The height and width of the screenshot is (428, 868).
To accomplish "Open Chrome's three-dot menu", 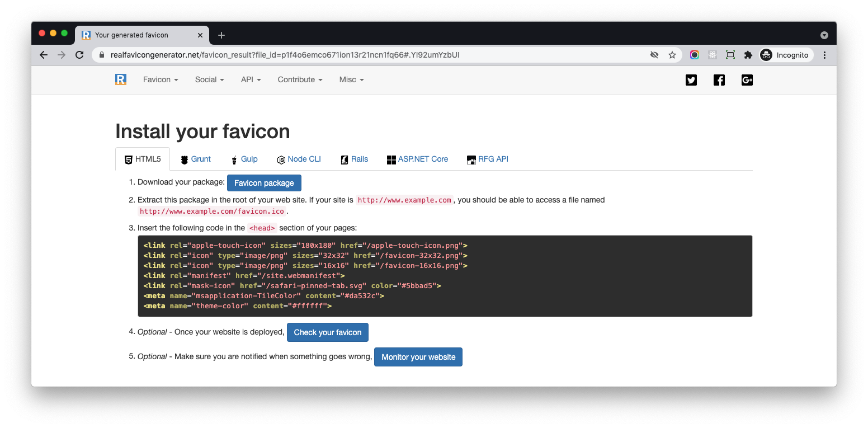I will pyautogui.click(x=824, y=55).
